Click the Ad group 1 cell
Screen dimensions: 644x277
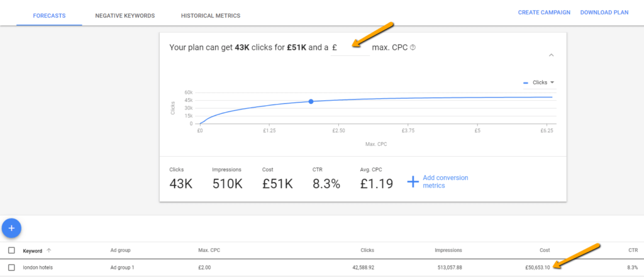122,268
